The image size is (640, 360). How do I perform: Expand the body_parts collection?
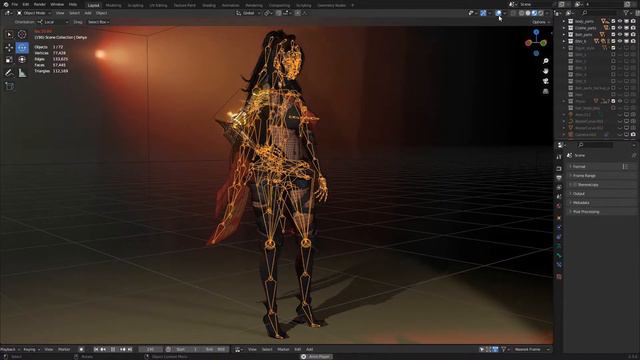pyautogui.click(x=564, y=21)
